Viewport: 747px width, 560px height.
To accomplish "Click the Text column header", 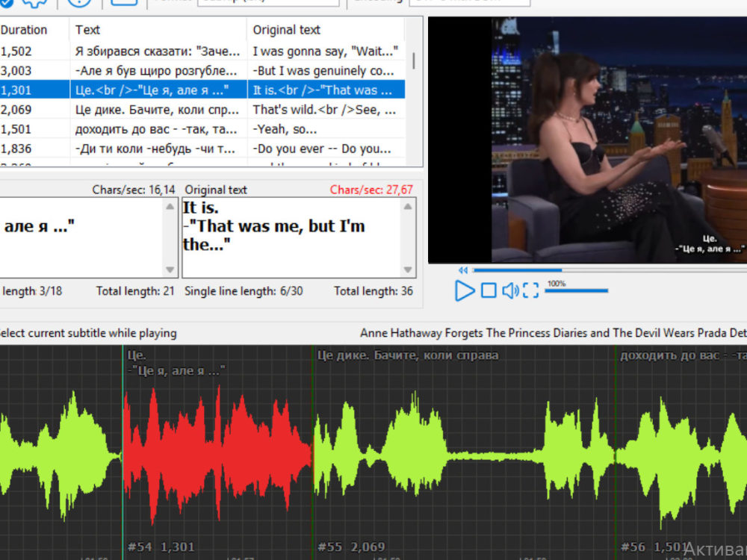I will 158,30.
